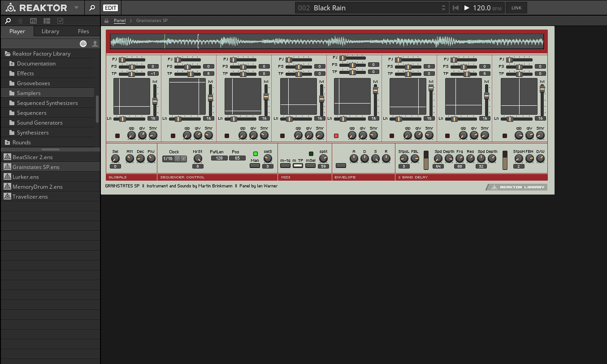Expand the Rounds folder

[x=8, y=143]
